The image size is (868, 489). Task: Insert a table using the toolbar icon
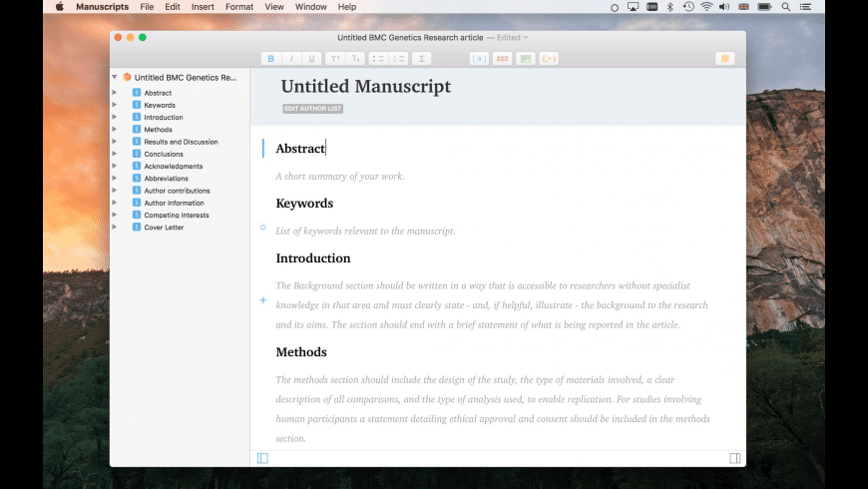tap(502, 59)
